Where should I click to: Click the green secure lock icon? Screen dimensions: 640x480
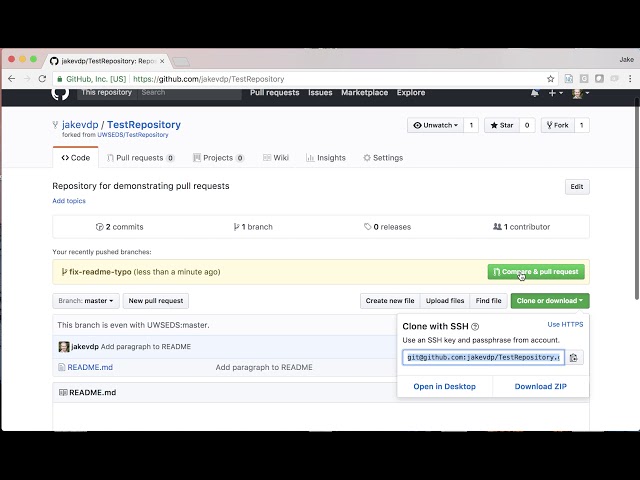click(60, 79)
